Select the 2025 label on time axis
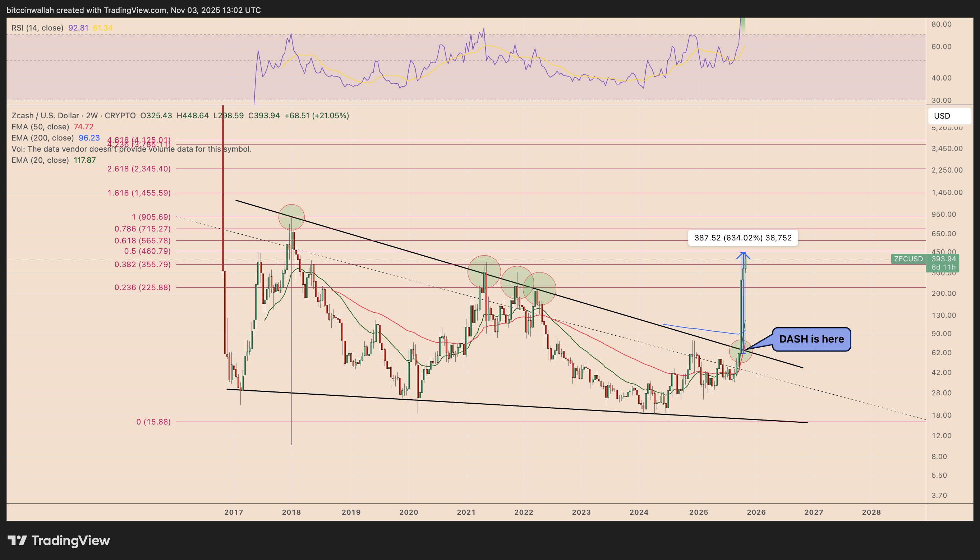980x560 pixels. (699, 512)
